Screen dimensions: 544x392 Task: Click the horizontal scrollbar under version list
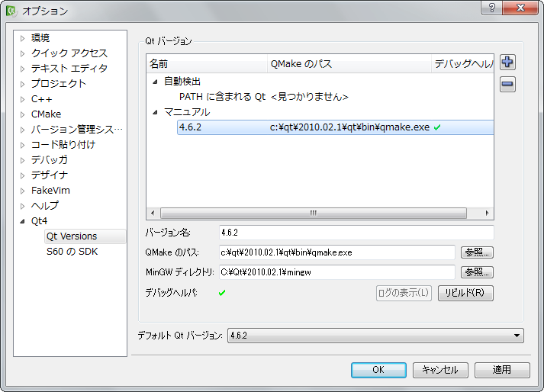[x=312, y=214]
